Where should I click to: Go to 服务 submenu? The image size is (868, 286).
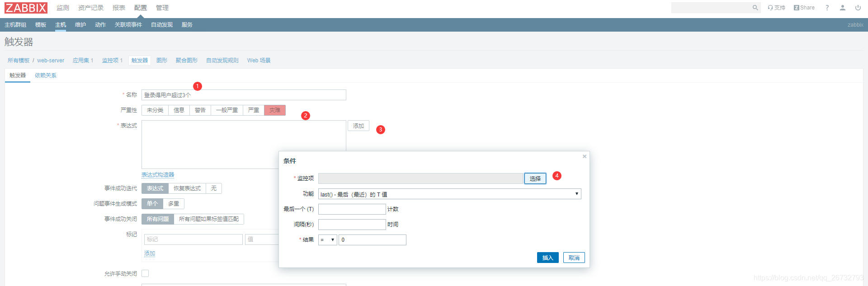tap(187, 25)
